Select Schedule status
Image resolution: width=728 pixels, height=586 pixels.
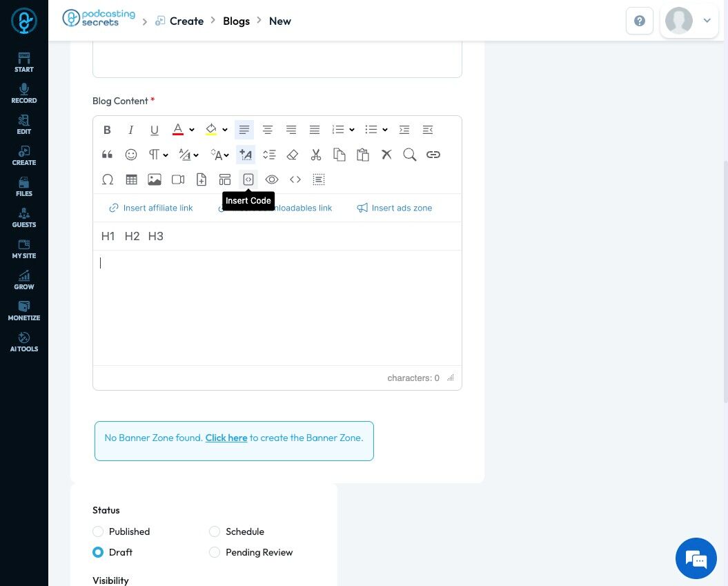[x=215, y=531]
